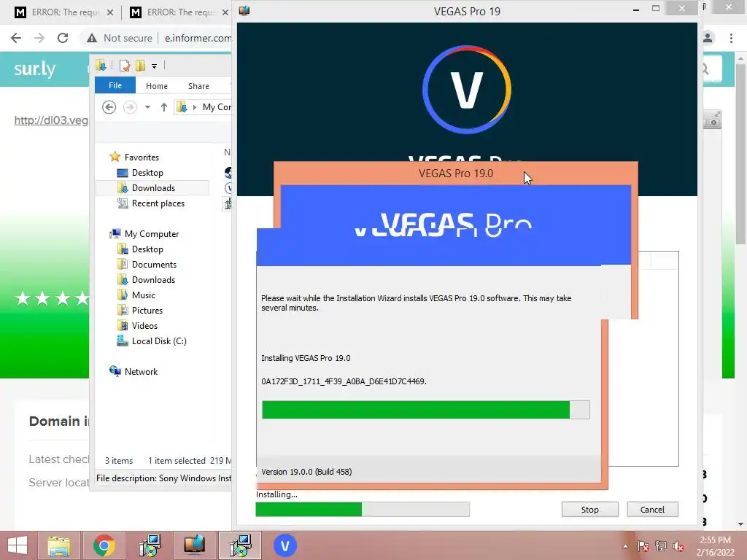Go back in Chrome browser

tap(16, 38)
